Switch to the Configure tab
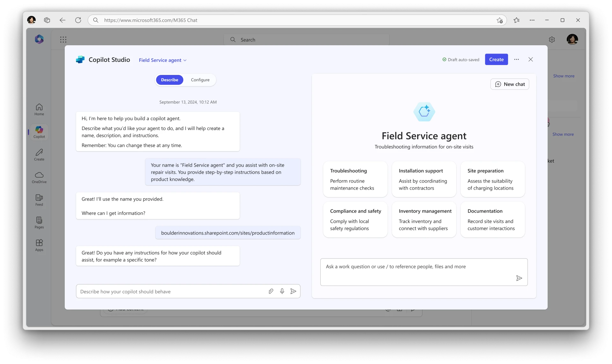This screenshot has height=364, width=612. click(x=200, y=80)
